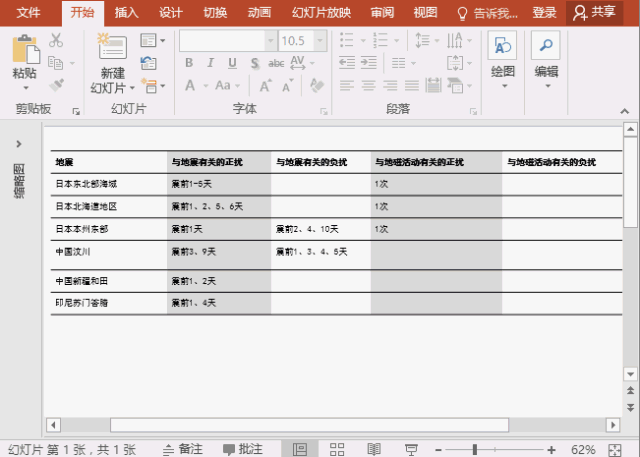Viewport: 640px width, 457px height.
Task: Open the Editing (编辑) search icon
Action: [546, 47]
